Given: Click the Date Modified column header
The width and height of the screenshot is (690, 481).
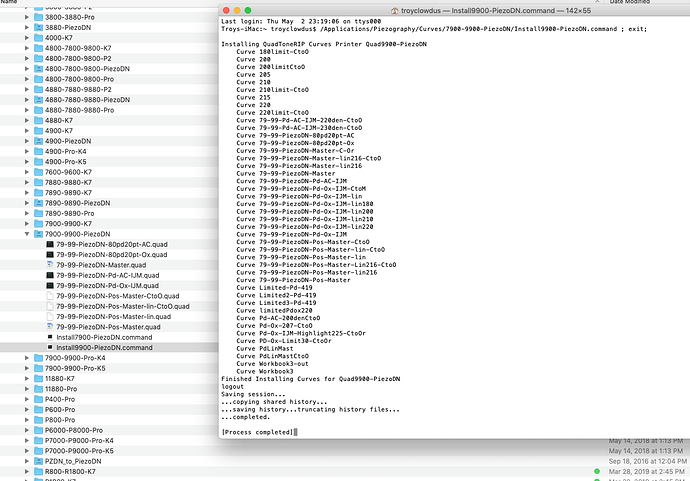Looking at the screenshot, I should point(630,2).
